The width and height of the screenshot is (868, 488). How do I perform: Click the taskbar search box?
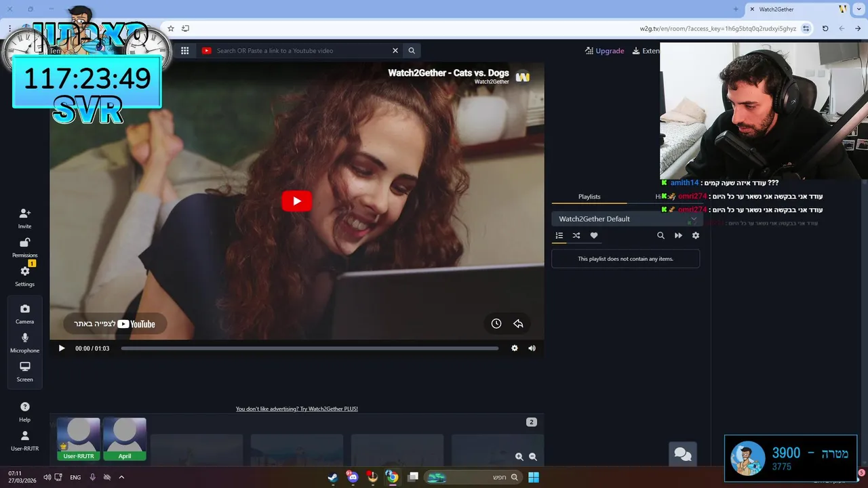pyautogui.click(x=472, y=477)
